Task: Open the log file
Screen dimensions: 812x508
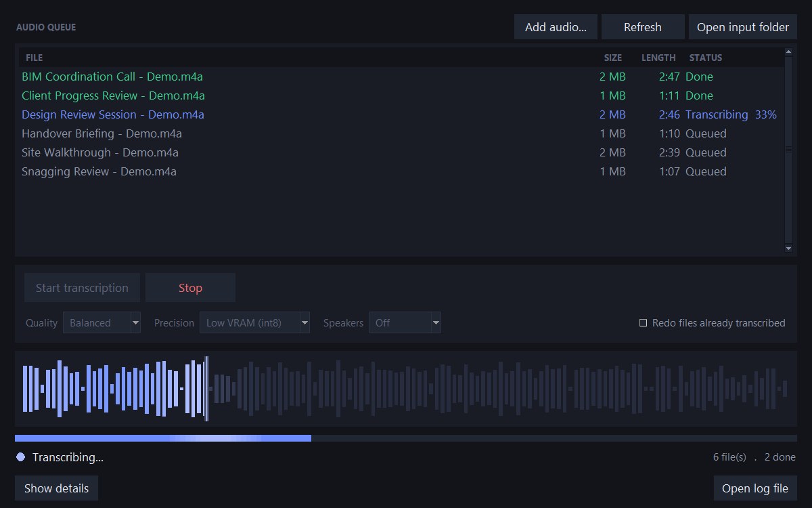Action: [755, 488]
